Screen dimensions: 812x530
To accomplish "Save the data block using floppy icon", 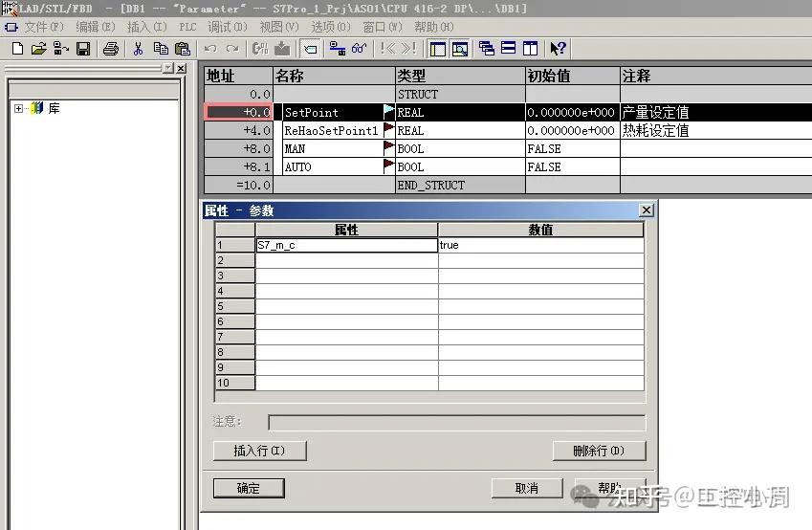I will [83, 49].
